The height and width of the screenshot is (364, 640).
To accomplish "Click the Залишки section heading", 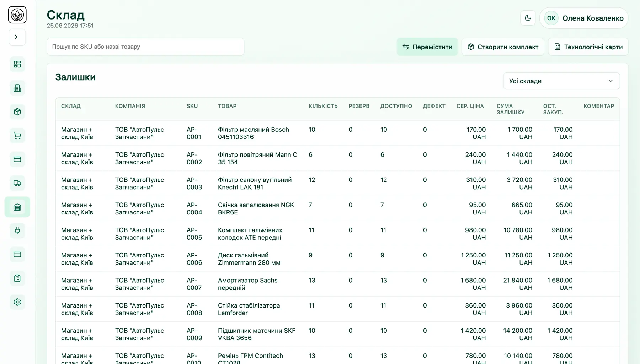I will (75, 77).
